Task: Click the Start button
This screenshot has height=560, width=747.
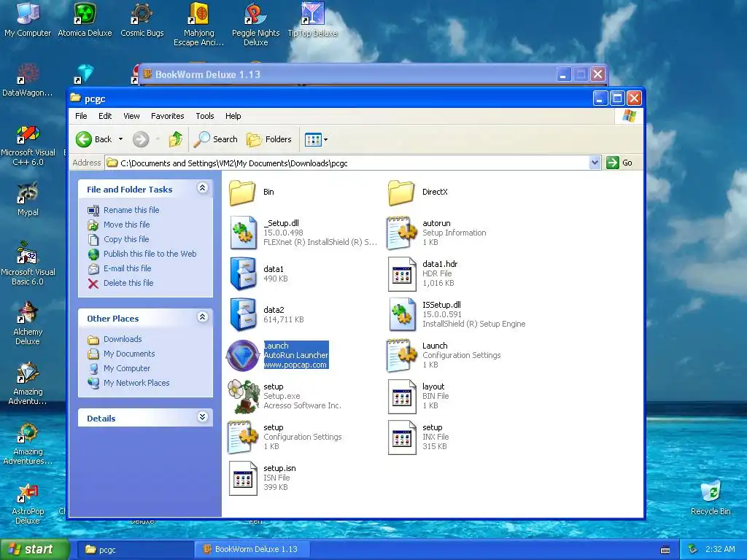Action: coord(34,549)
